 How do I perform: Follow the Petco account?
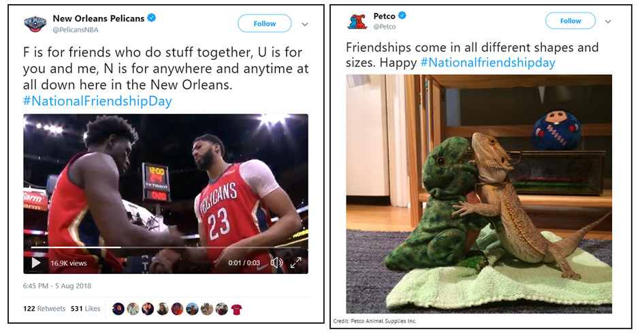[570, 20]
